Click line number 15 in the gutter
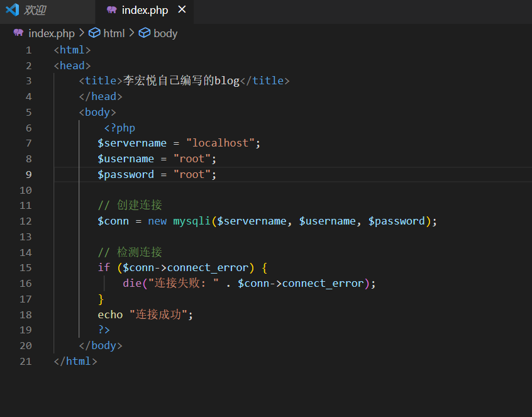 (x=25, y=268)
